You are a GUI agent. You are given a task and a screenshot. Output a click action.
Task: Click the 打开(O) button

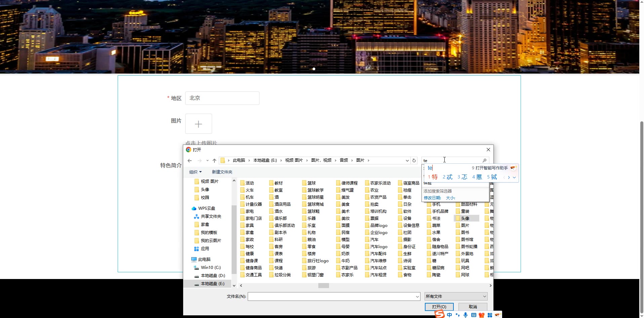point(439,307)
